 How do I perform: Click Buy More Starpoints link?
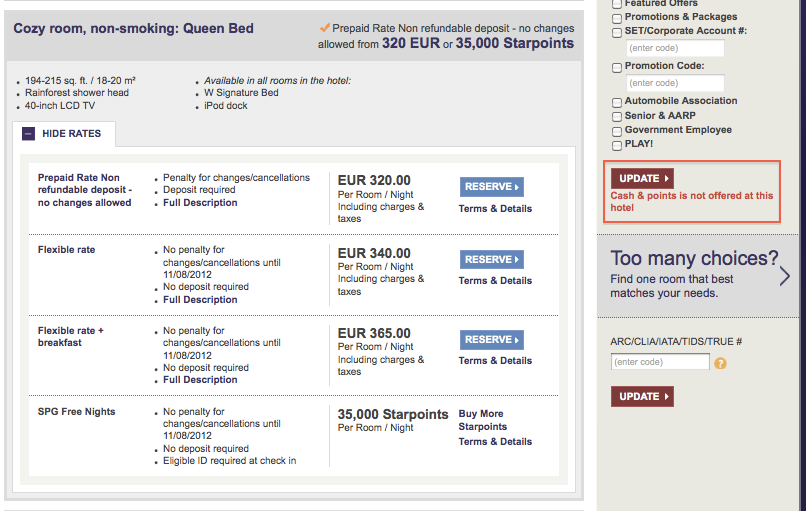pyautogui.click(x=483, y=420)
